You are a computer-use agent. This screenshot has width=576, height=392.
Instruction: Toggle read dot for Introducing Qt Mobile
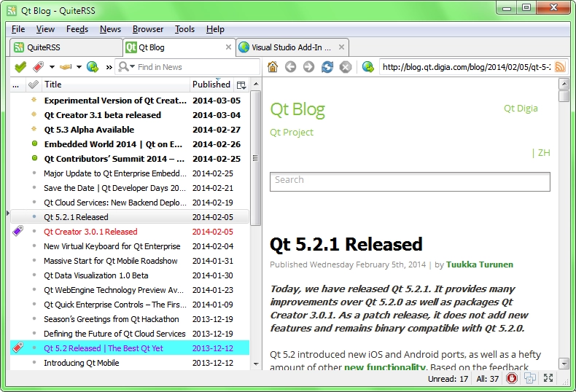[x=34, y=362]
